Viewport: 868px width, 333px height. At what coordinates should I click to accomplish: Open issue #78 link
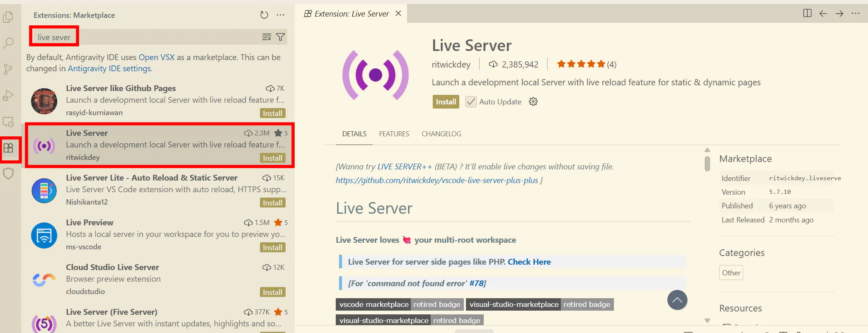coord(477,283)
